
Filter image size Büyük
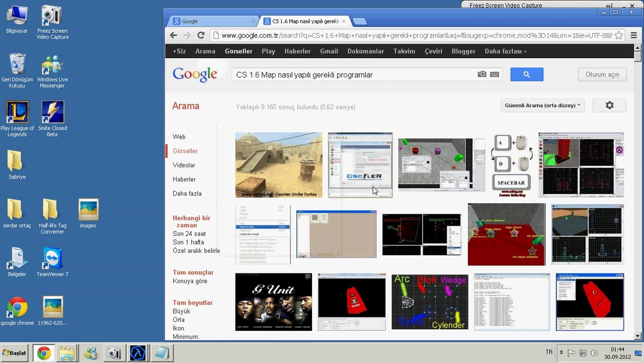coord(181,311)
